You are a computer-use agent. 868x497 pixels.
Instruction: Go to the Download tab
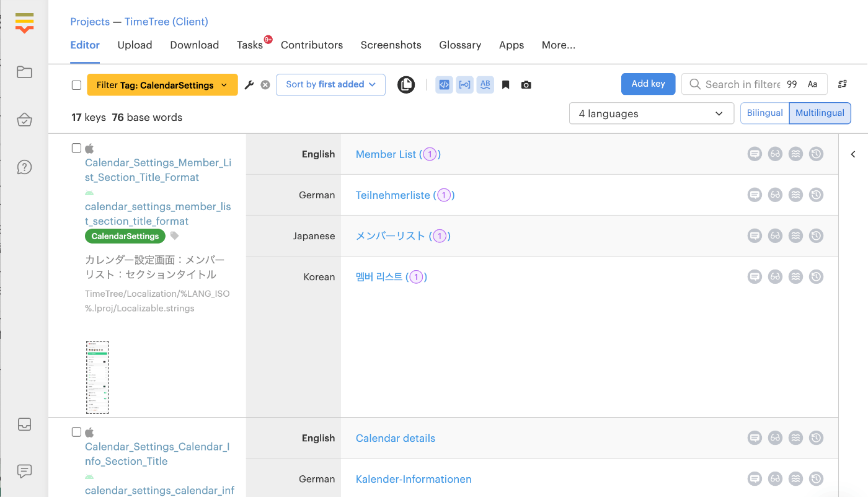point(195,45)
